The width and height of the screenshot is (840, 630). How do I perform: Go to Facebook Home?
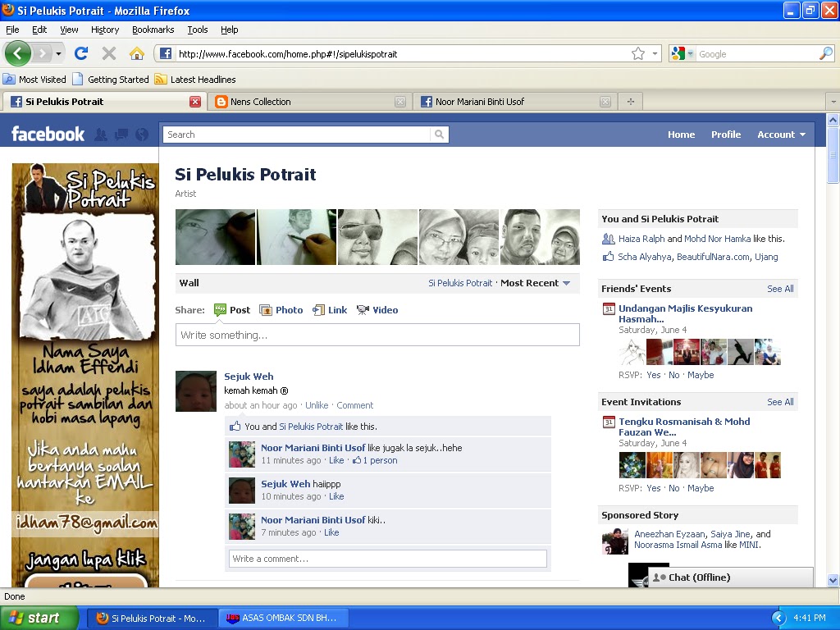click(x=681, y=135)
